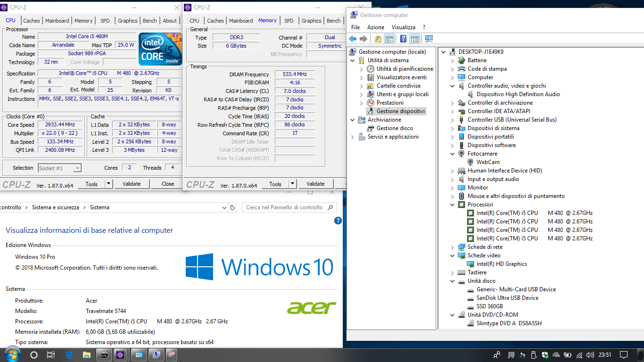Click the up-one-level folder toolbar icon
644x362 pixels.
coord(378,39)
